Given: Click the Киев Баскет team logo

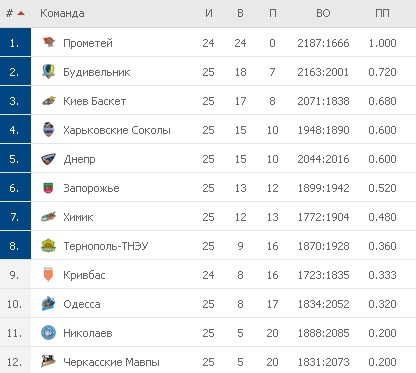Looking at the screenshot, I should point(49,101).
